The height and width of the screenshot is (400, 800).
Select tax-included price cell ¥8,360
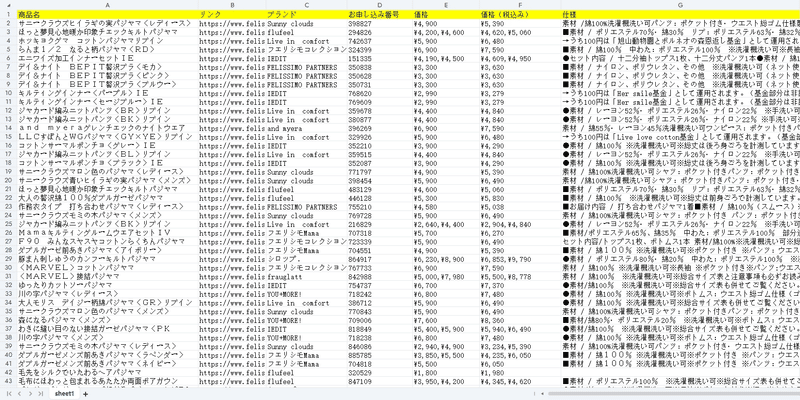click(520, 320)
